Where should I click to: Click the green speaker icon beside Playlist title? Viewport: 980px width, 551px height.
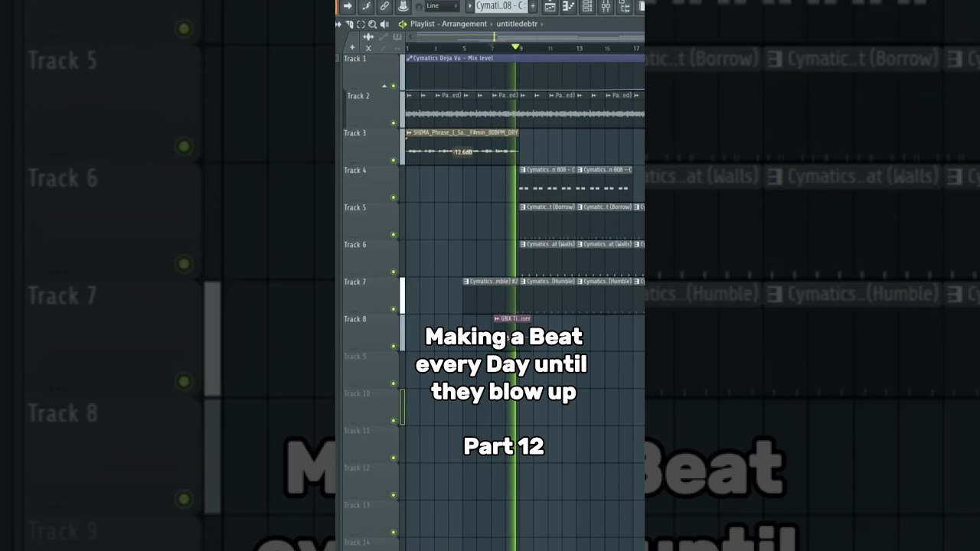[x=403, y=24]
